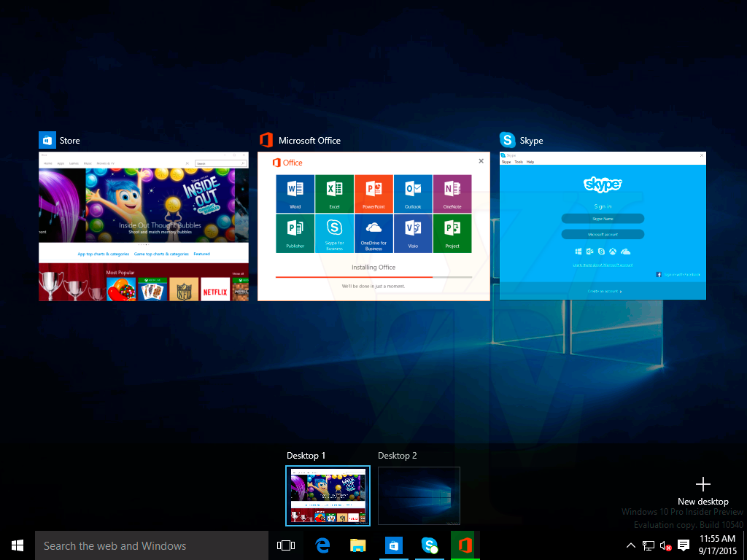Click the PowerPoint tile in the Office window

(x=373, y=194)
